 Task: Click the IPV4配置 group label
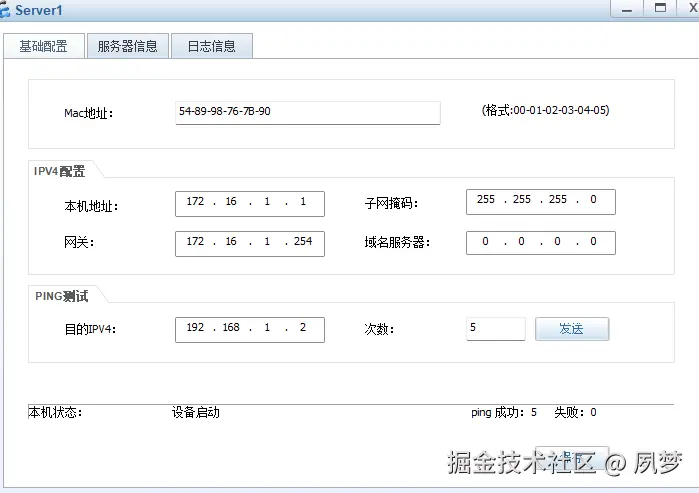[59, 171]
